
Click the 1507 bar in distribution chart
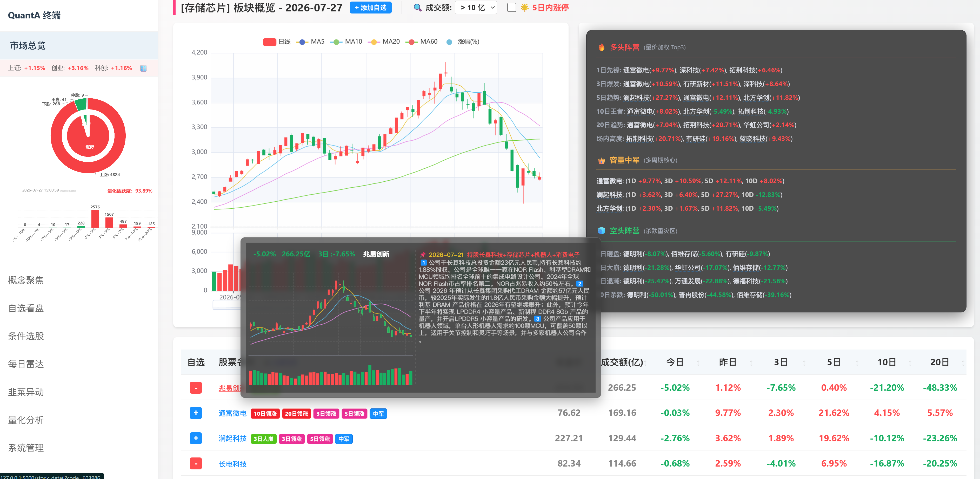(x=109, y=222)
